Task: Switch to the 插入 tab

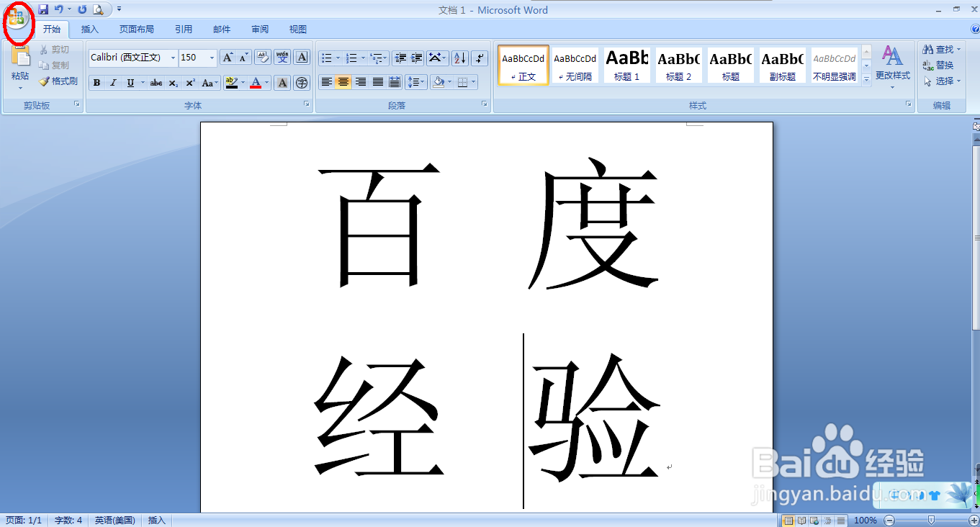Action: click(x=90, y=30)
